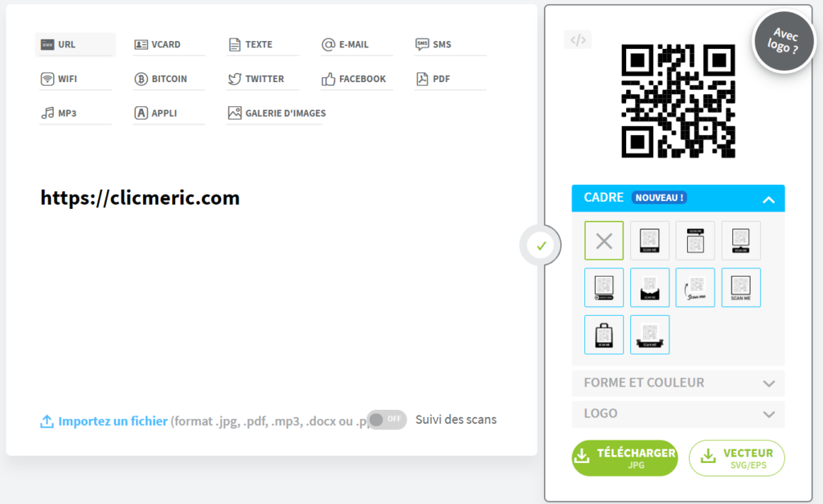The image size is (823, 504).
Task: Pick the handwritten 'Scan me' arrow frame
Action: click(x=695, y=288)
